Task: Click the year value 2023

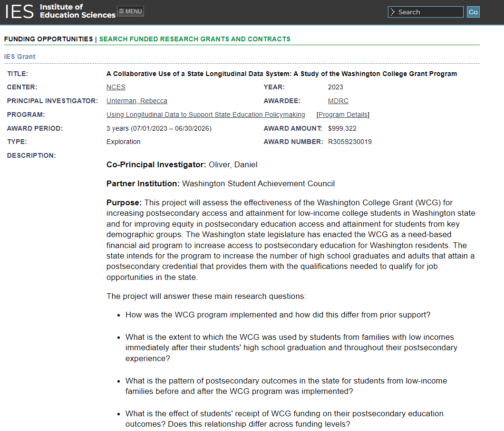Action: [335, 87]
